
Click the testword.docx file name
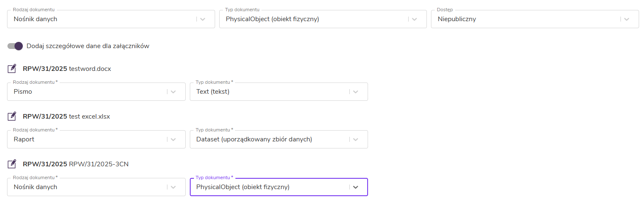coord(90,68)
